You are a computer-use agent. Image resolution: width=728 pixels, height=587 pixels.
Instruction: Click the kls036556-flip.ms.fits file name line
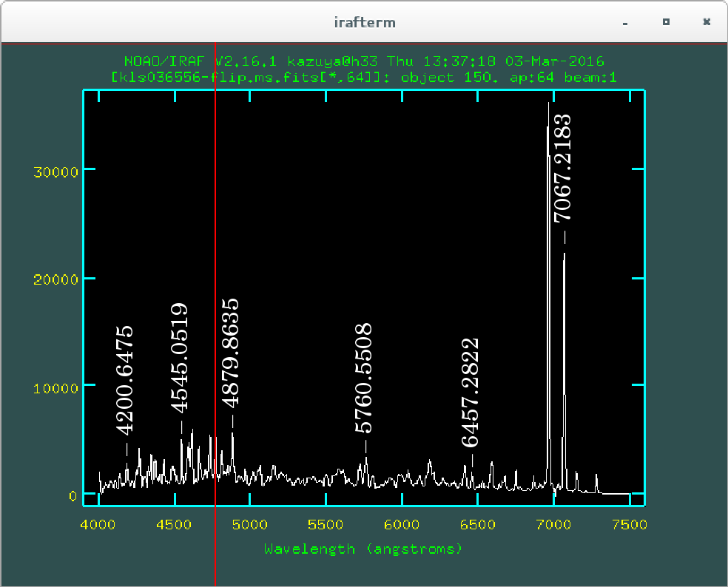click(365, 78)
